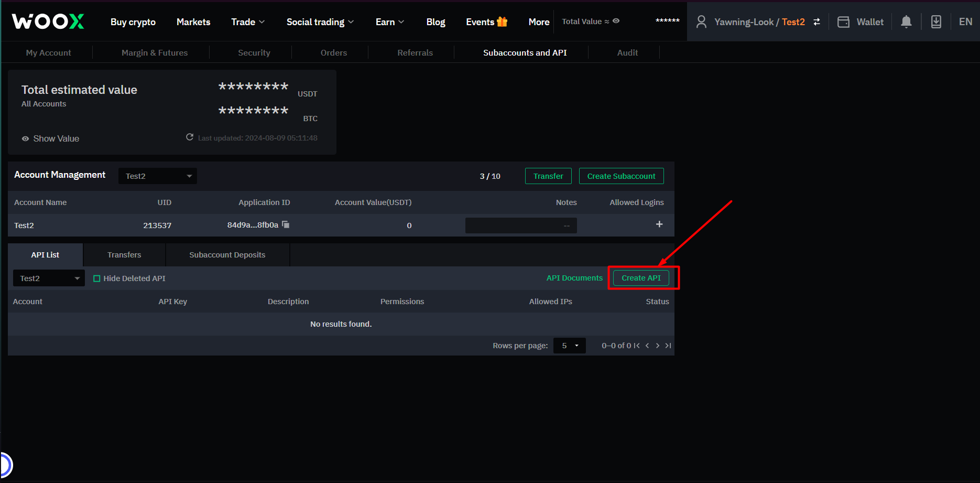
Task: Open the API Documents link
Action: coord(574,278)
